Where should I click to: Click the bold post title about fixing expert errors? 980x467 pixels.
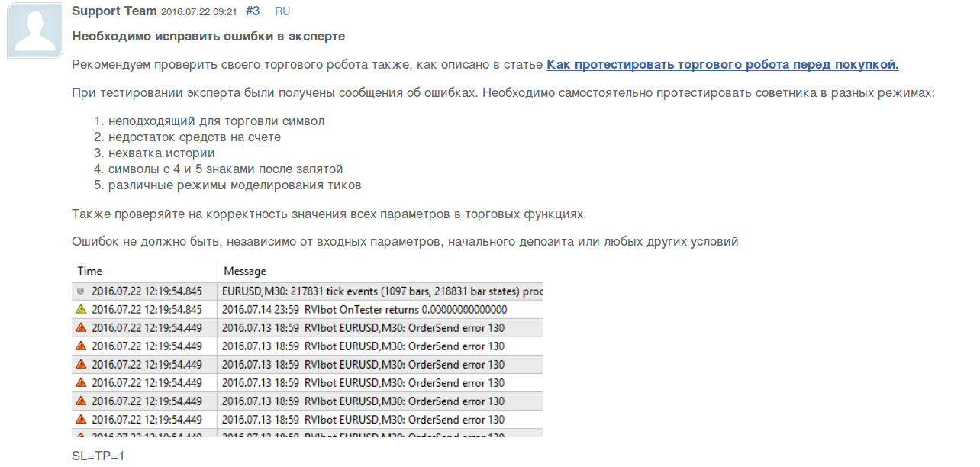coord(208,36)
